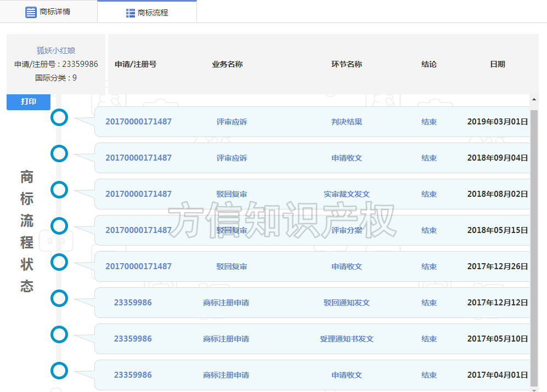Select the timeline node for 受理通知书发文
The image size is (547, 392).
pyautogui.click(x=59, y=334)
